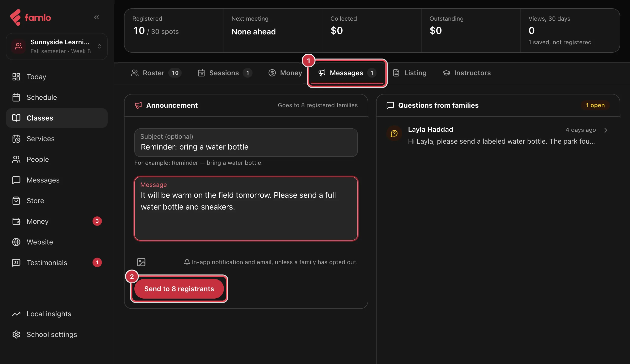Click Layla Haddad's question avatar icon
The width and height of the screenshot is (630, 364).
[x=394, y=133]
